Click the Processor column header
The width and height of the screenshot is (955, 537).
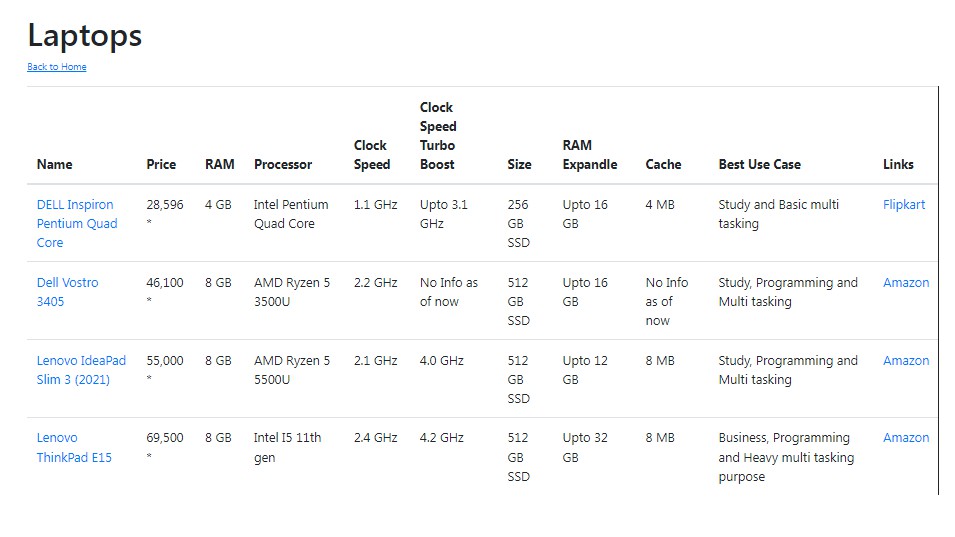(x=283, y=164)
